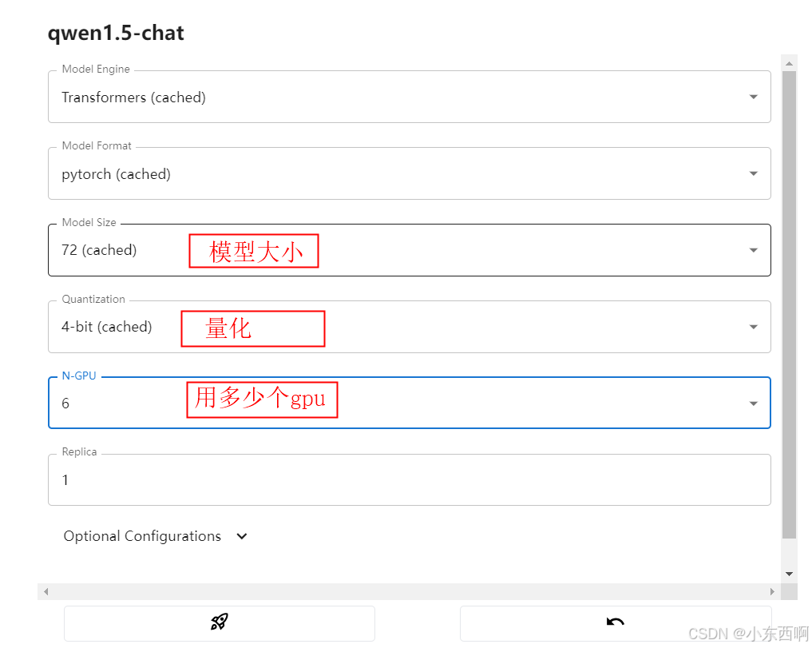Click 'pytorch (cached)' value text
Image resolution: width=812 pixels, height=648 pixels.
[116, 174]
